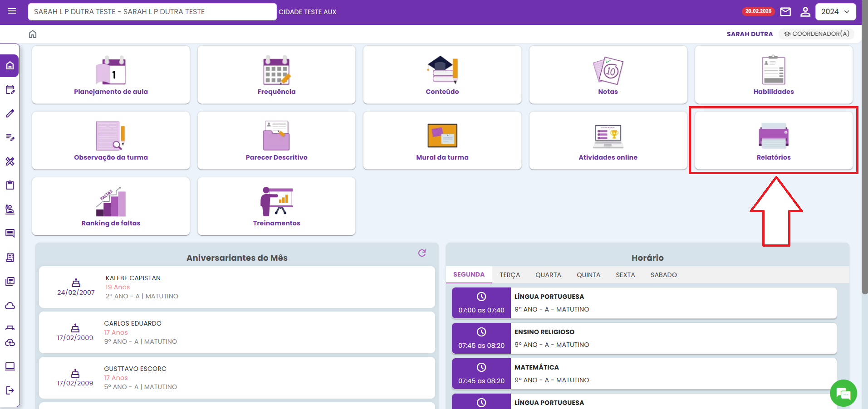Click the COORDENADOR(A) role badge
Screen dimensions: 868x409
click(816, 34)
